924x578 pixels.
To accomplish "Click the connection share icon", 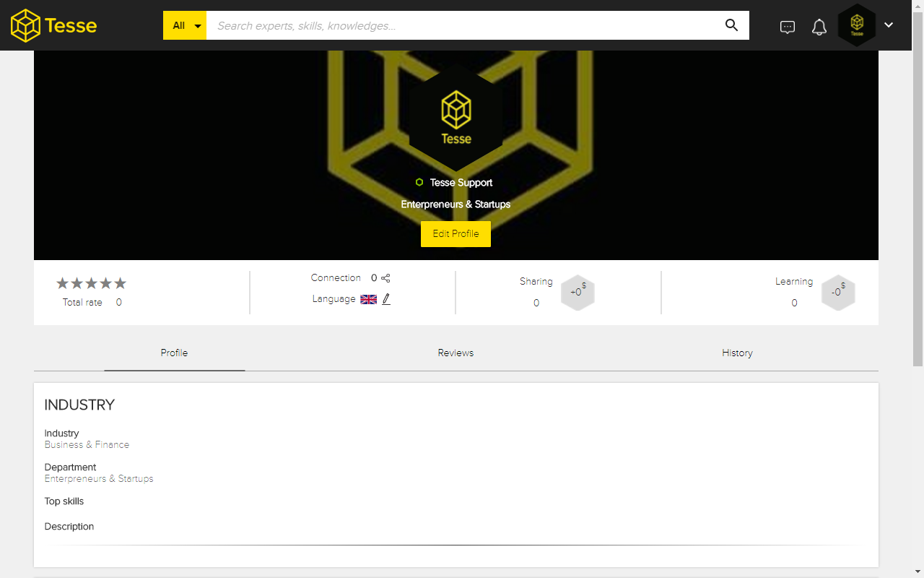I will 385,278.
